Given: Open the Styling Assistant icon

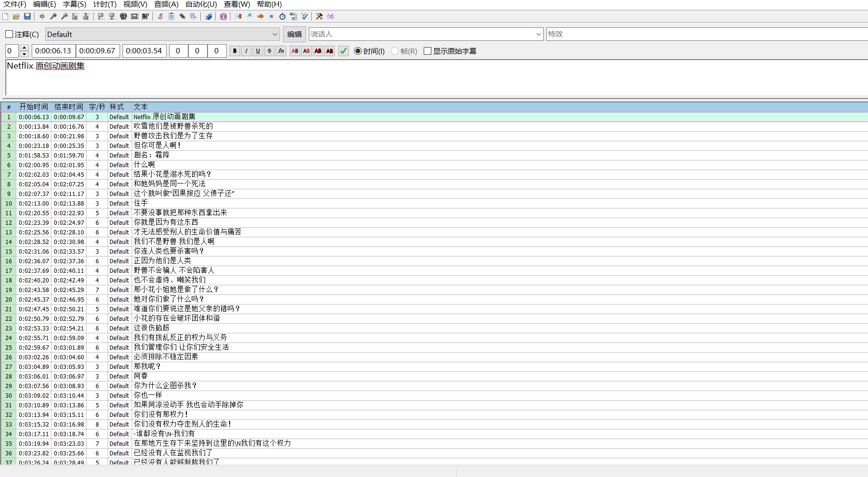Looking at the screenshot, I should [x=249, y=16].
